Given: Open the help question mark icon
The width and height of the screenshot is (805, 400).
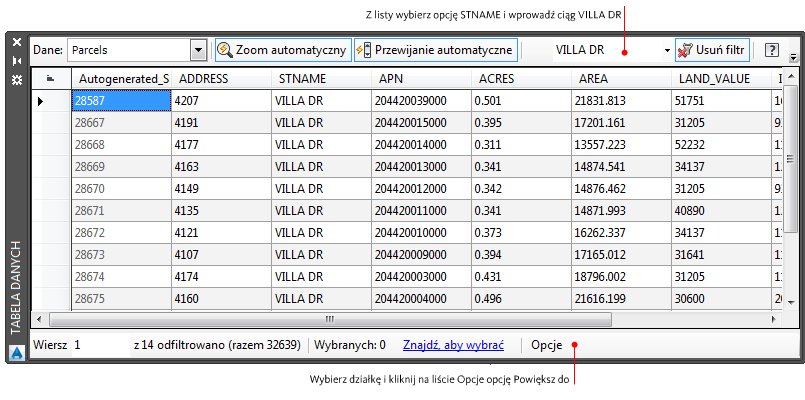Looking at the screenshot, I should (772, 50).
